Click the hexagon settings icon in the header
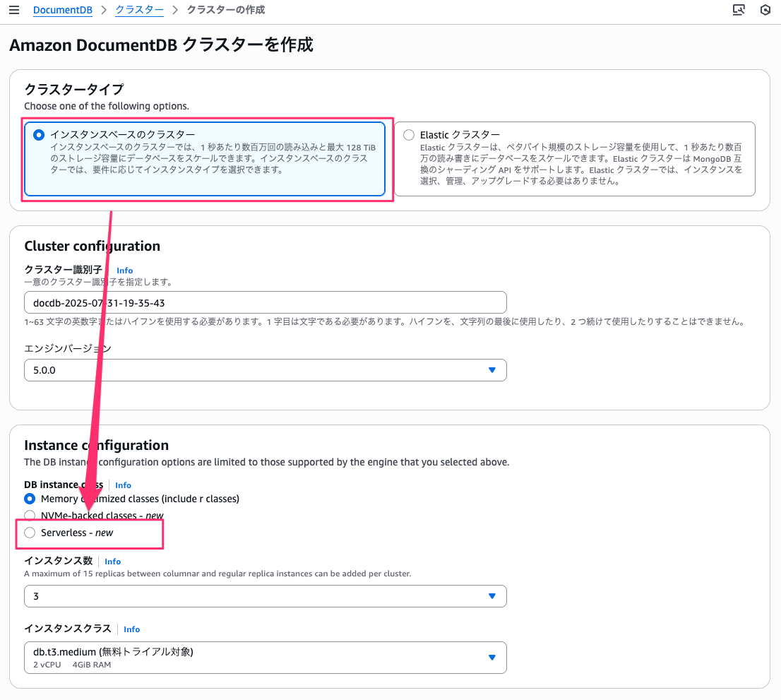The width and height of the screenshot is (781, 700). [765, 10]
